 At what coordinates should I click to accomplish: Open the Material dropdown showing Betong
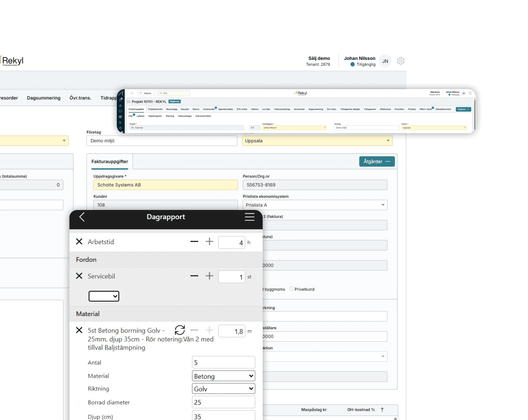[x=223, y=376]
